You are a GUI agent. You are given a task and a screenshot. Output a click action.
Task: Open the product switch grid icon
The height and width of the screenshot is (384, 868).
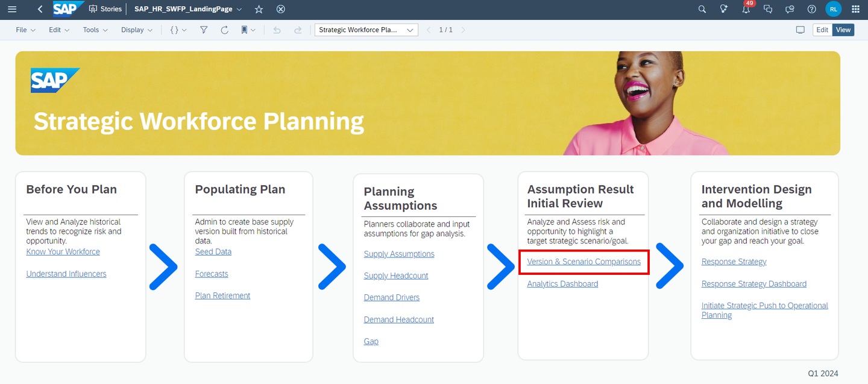[855, 9]
